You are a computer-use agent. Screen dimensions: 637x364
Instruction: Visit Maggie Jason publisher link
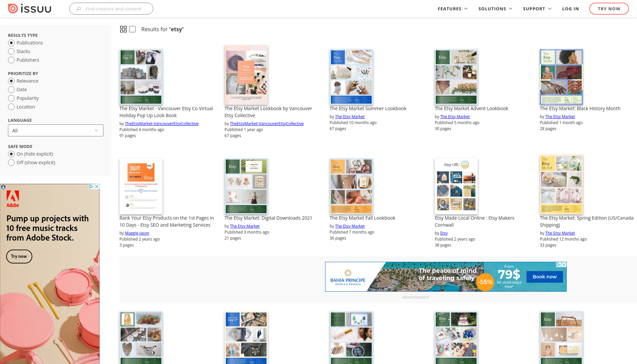137,233
